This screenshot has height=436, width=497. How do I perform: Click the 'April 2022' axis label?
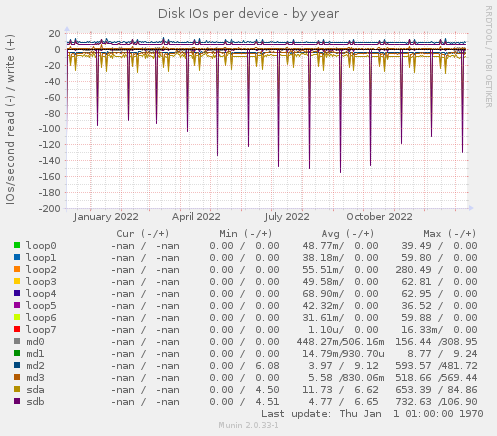[196, 217]
